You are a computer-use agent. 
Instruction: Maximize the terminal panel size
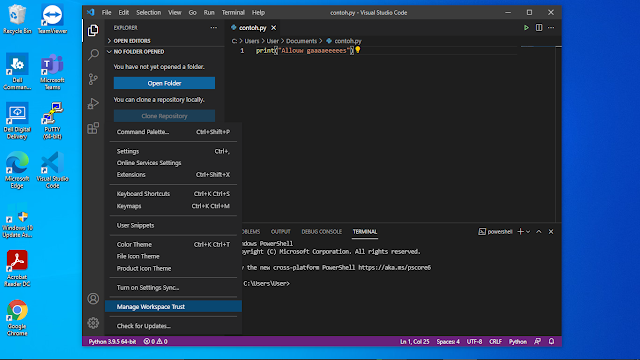click(x=539, y=231)
